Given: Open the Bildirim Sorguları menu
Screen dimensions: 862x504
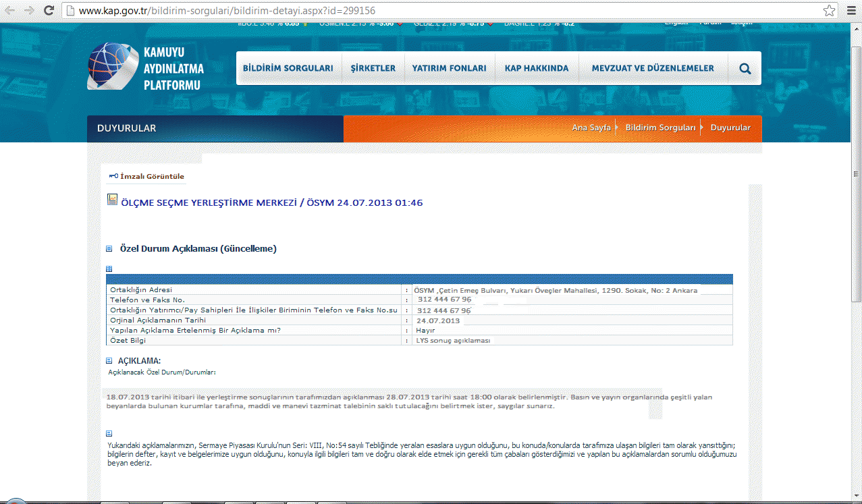Looking at the screenshot, I should pos(288,68).
